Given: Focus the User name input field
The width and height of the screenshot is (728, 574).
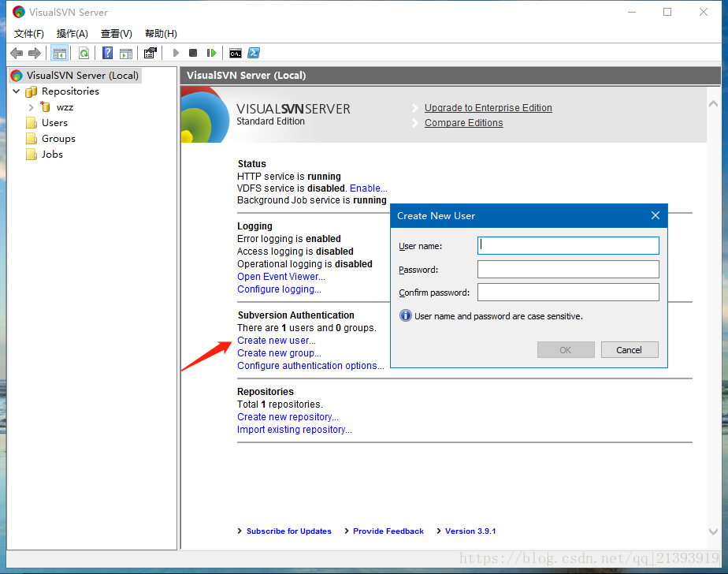Looking at the screenshot, I should pyautogui.click(x=568, y=245).
